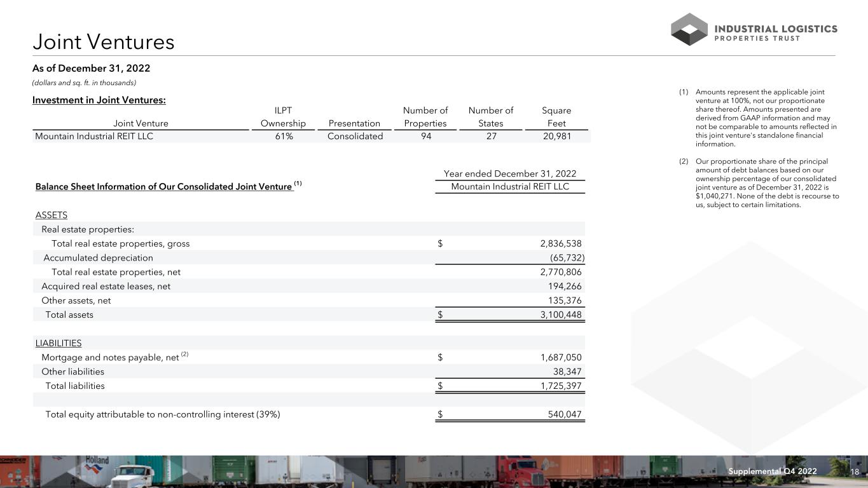Click the page number 18 in footer
Viewport: 868px width, 488px height.
click(x=855, y=471)
